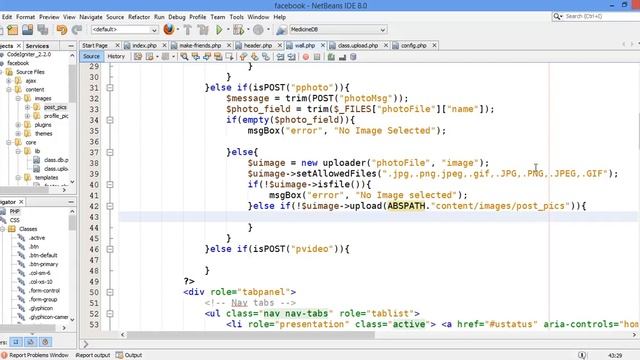Collapse code fold at line 31
Screen dimensions: 640x360
tap(110, 87)
